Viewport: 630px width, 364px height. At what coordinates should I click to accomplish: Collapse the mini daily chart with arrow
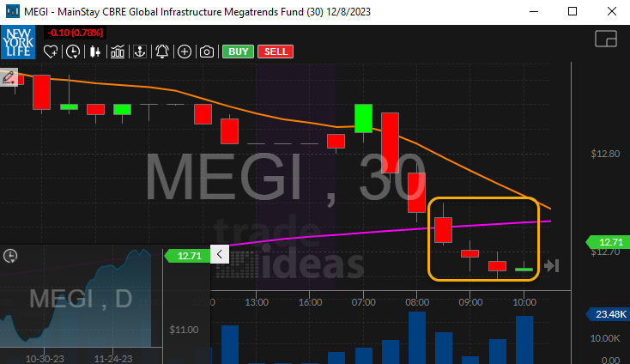click(220, 254)
